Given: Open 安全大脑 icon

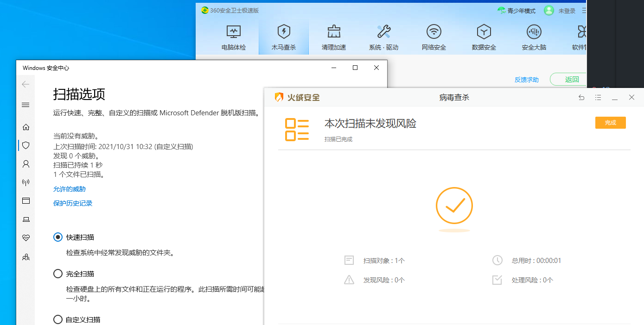Looking at the screenshot, I should point(534,37).
